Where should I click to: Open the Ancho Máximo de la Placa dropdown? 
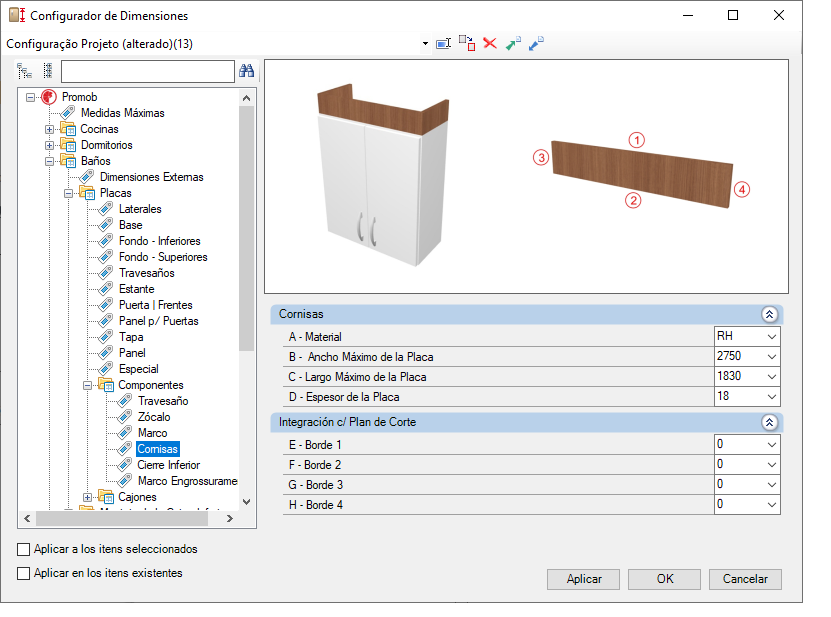click(772, 357)
